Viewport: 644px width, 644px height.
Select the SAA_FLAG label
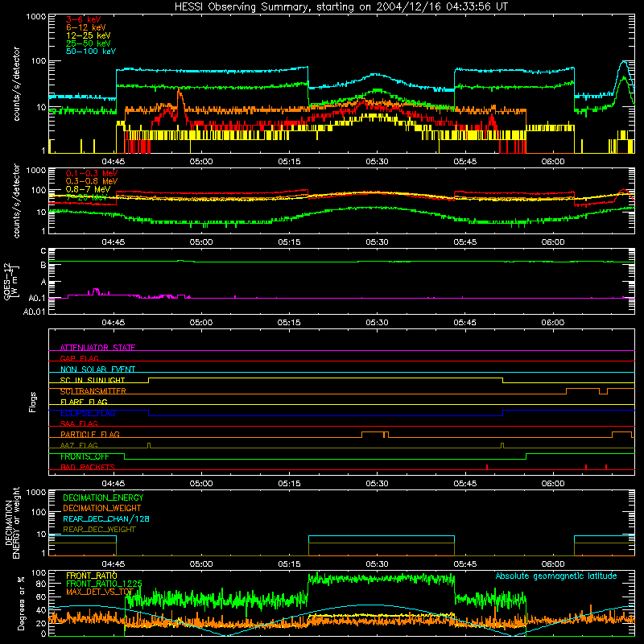pyautogui.click(x=79, y=423)
